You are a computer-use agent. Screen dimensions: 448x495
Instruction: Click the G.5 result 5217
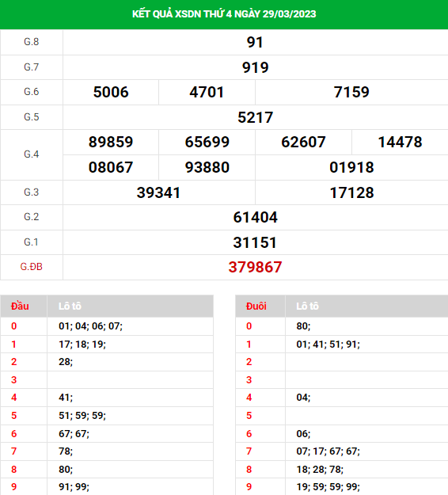click(255, 117)
